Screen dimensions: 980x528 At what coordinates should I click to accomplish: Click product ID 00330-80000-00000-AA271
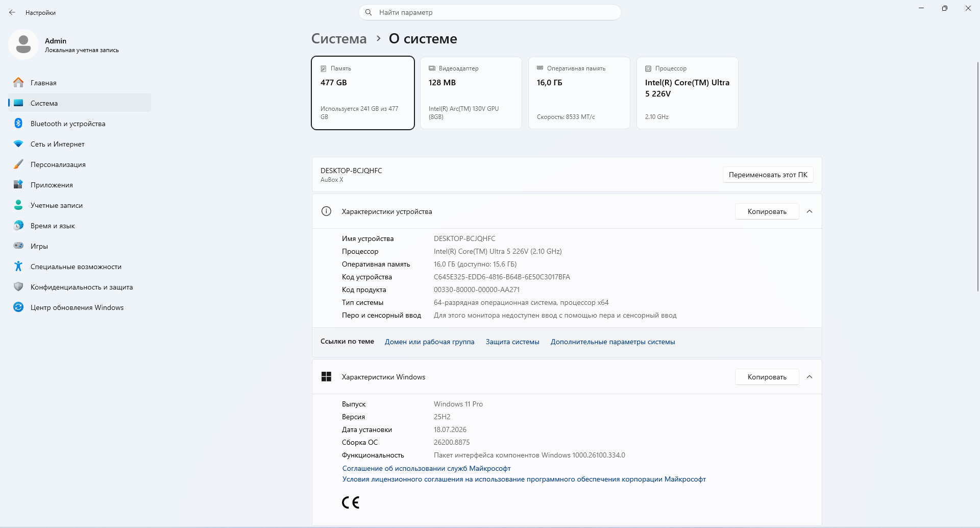tap(477, 290)
